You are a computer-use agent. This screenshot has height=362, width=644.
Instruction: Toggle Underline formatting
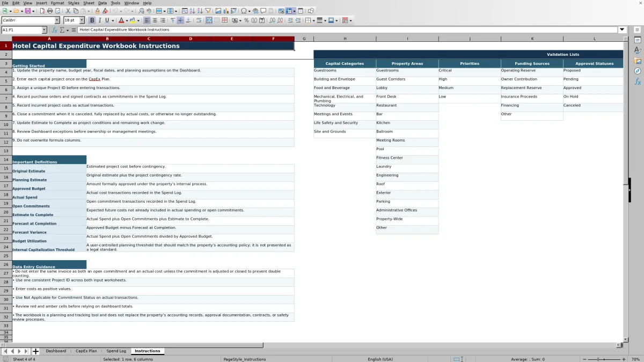[x=107, y=20]
